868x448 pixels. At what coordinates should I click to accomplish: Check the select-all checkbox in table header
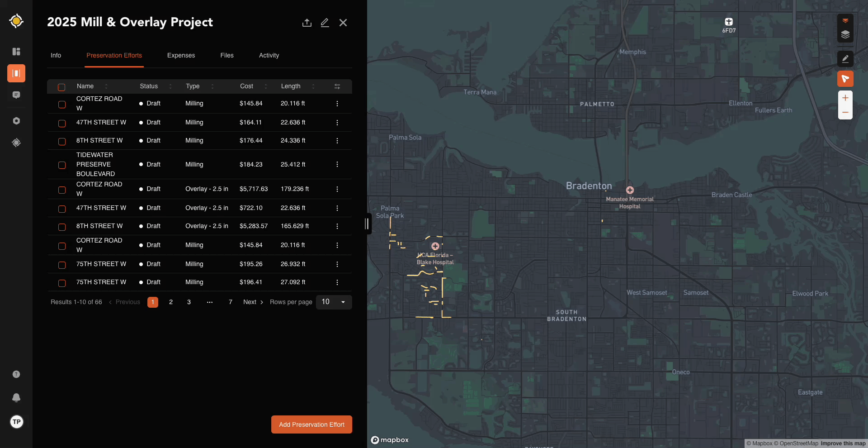[x=61, y=87]
